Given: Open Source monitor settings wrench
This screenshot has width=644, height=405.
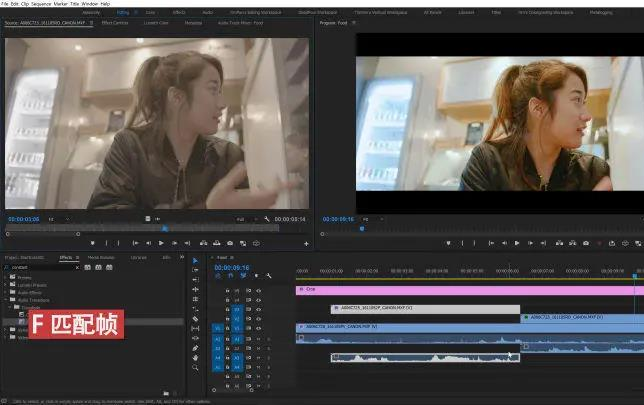Looking at the screenshot, I should pyautogui.click(x=267, y=219).
